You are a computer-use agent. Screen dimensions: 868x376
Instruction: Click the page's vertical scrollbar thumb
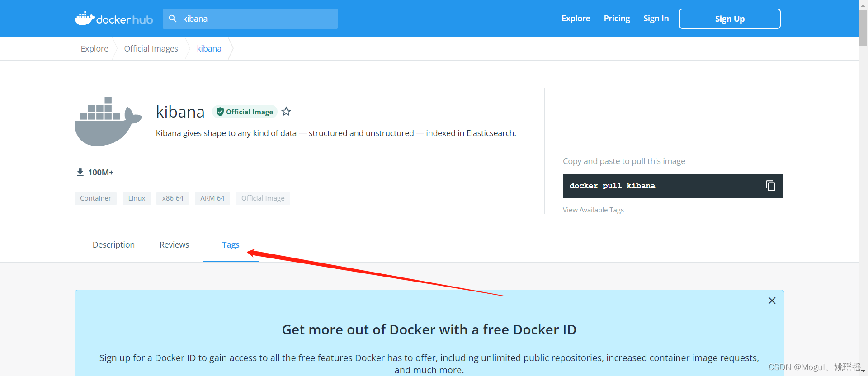(x=863, y=27)
